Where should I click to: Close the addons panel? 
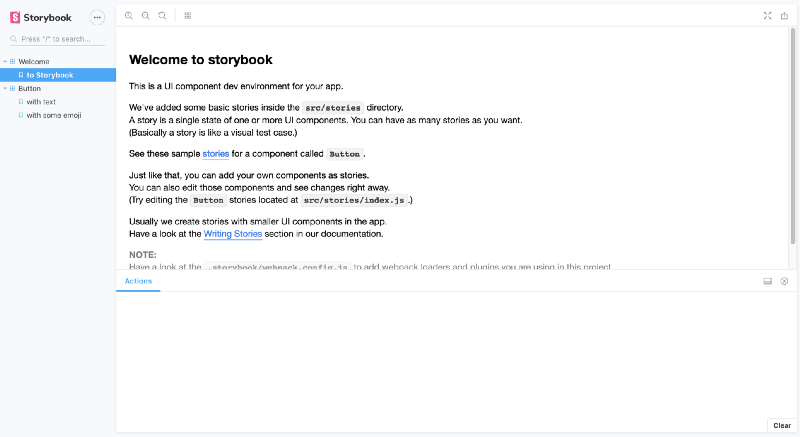pyautogui.click(x=784, y=281)
